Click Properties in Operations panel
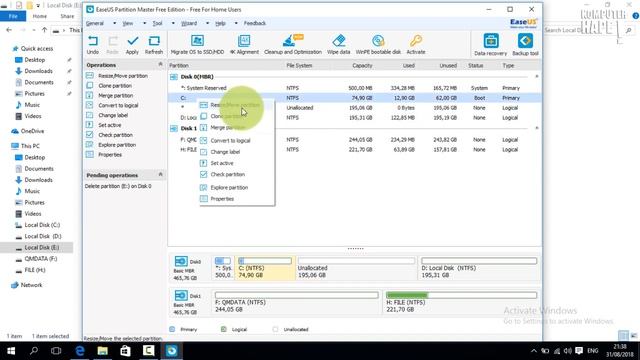Screen dimensions: 640x360 tap(110, 155)
